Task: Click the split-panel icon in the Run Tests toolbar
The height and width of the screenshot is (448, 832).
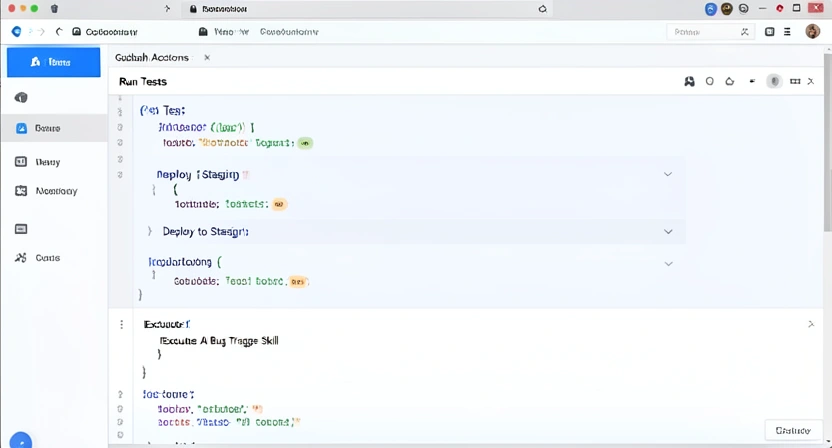Action: click(x=795, y=81)
